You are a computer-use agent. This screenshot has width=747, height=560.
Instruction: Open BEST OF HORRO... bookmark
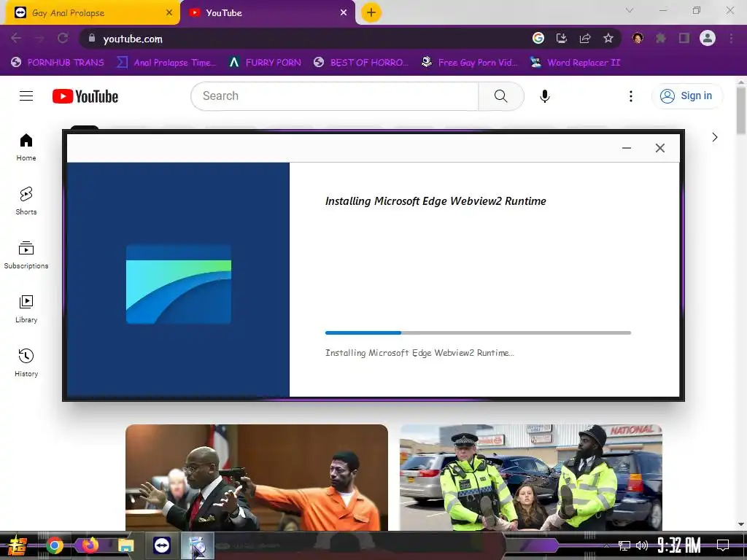pyautogui.click(x=361, y=63)
